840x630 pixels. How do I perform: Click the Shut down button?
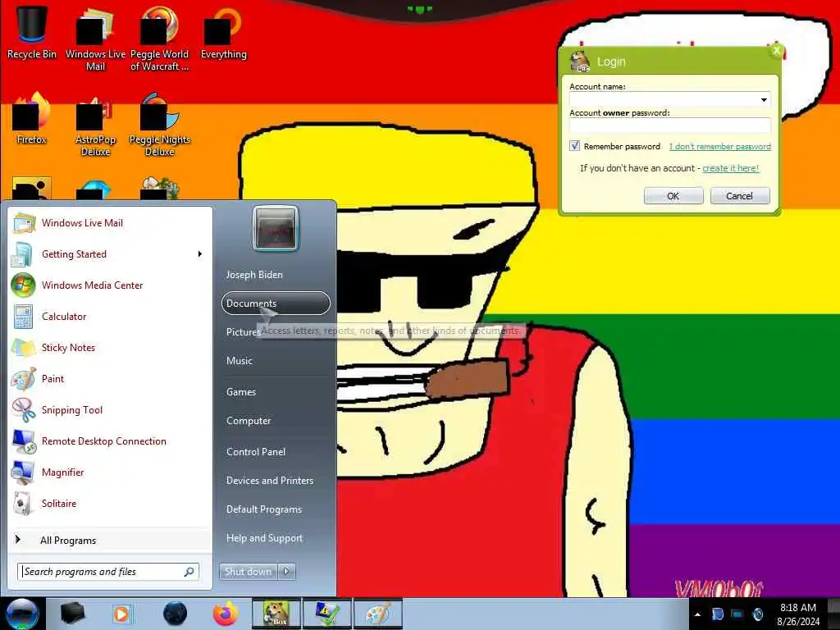click(249, 572)
